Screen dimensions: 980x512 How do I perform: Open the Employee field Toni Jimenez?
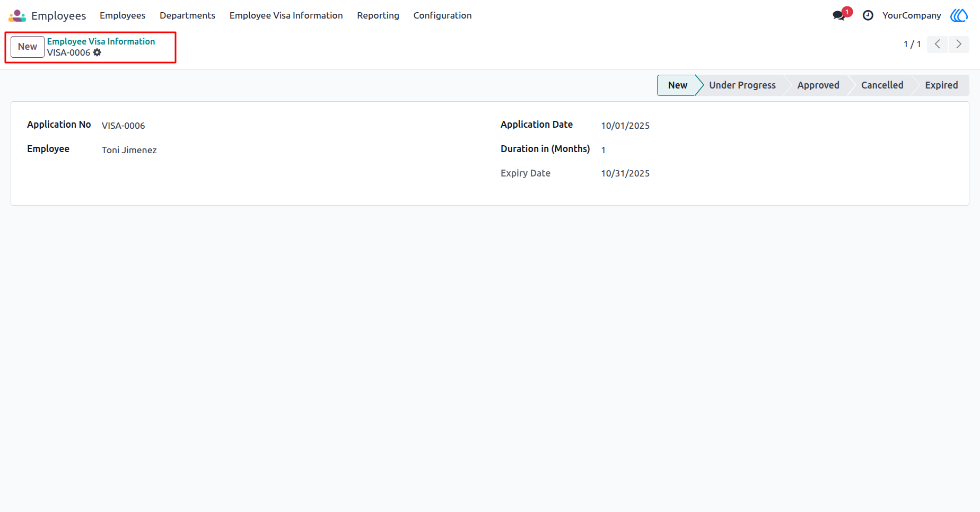(x=129, y=150)
